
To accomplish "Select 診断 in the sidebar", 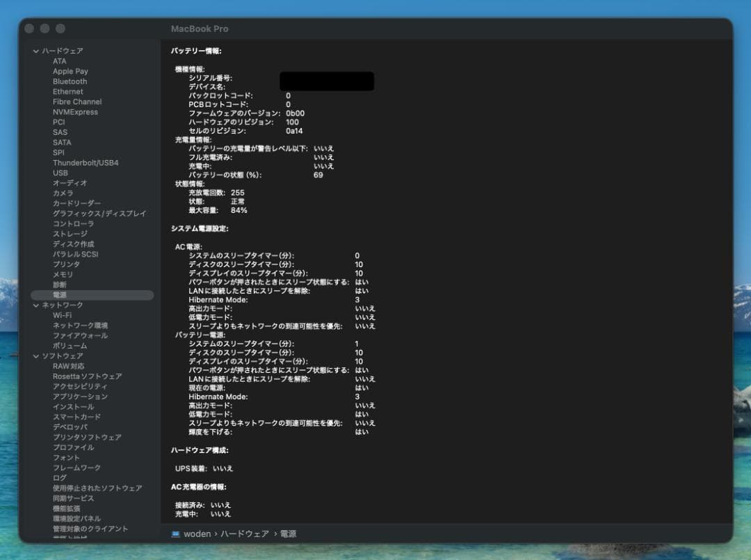I will [x=59, y=285].
